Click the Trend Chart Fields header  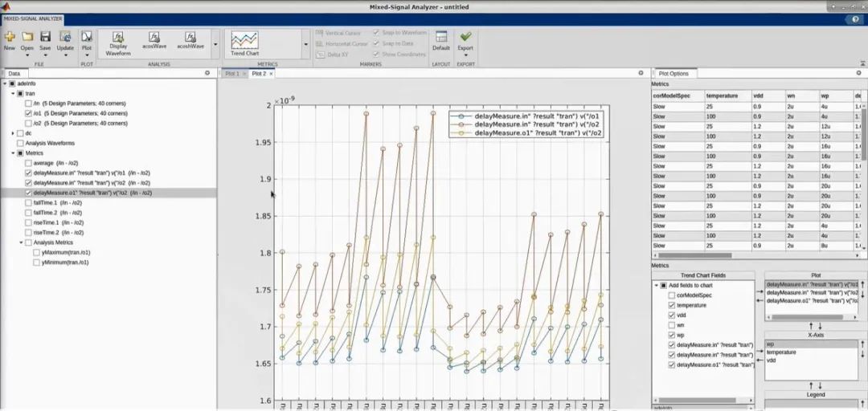(702, 275)
